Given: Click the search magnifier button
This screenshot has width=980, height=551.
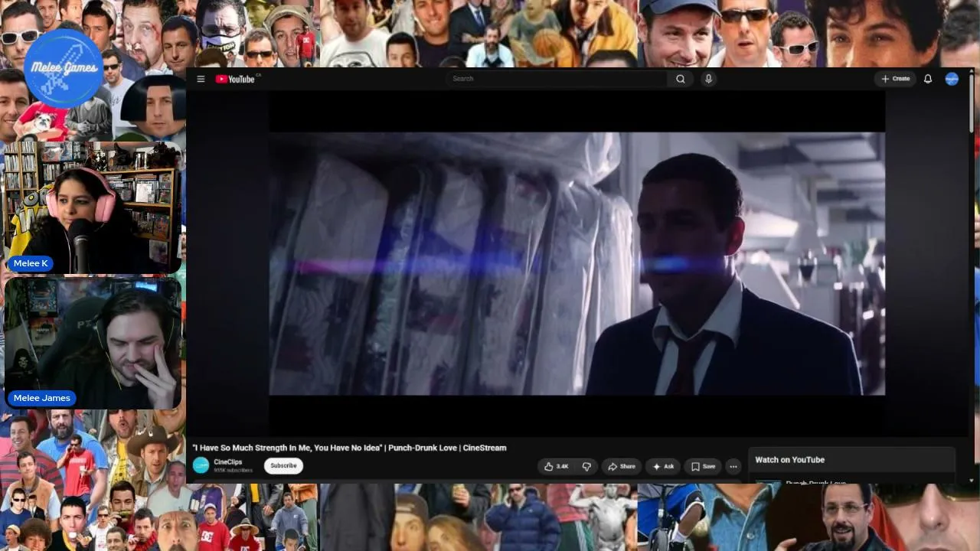Looking at the screenshot, I should pos(680,79).
